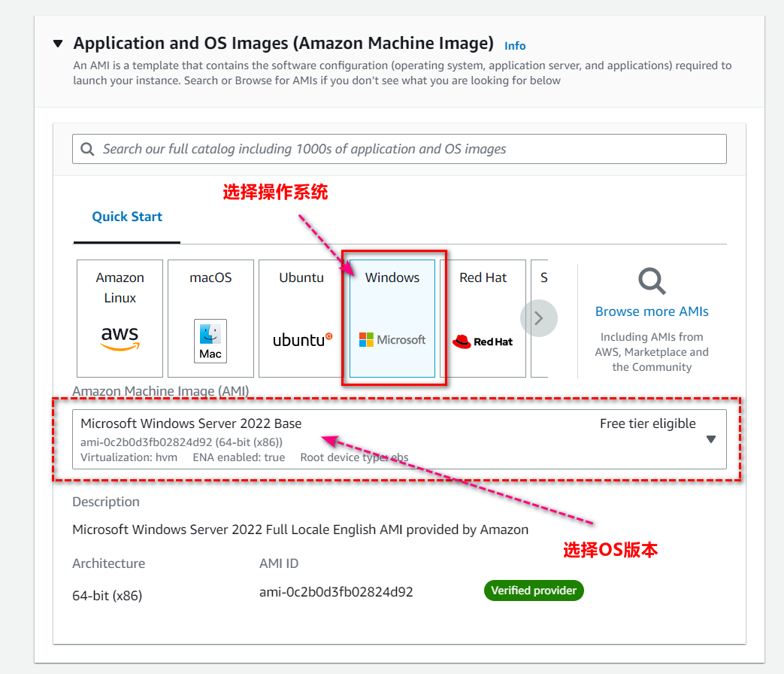This screenshot has width=784, height=674.
Task: Open the Browse more AMIs link
Action: pos(652,311)
